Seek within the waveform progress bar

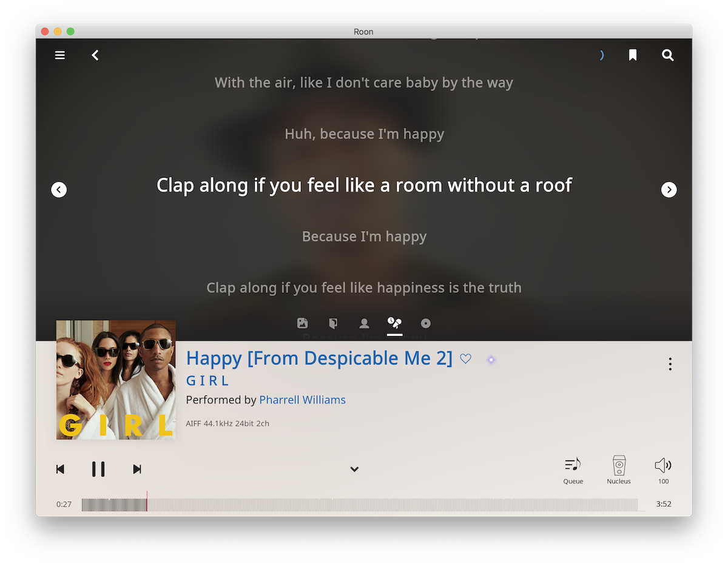click(360, 505)
